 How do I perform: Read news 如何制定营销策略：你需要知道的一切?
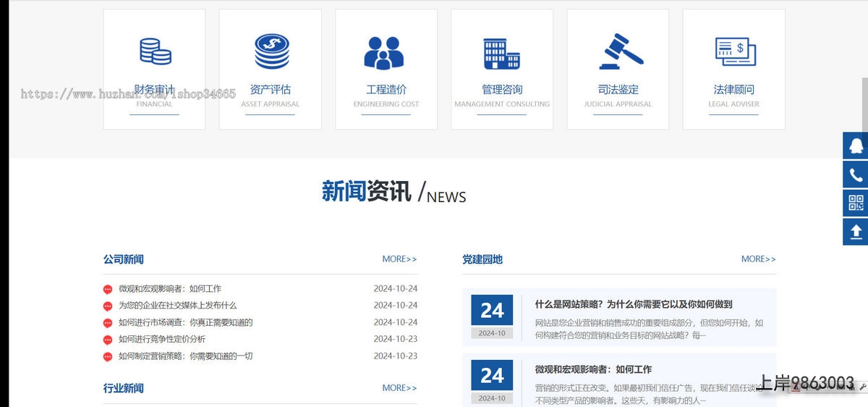tap(185, 356)
